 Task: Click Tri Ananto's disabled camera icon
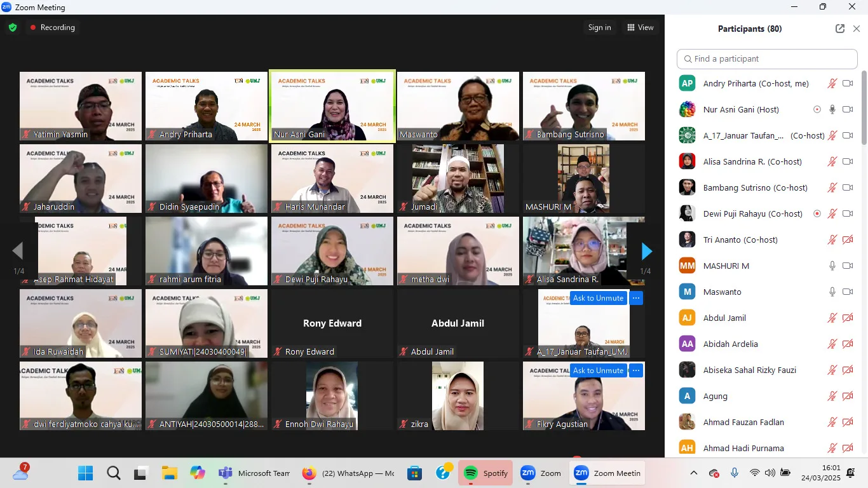tap(847, 240)
